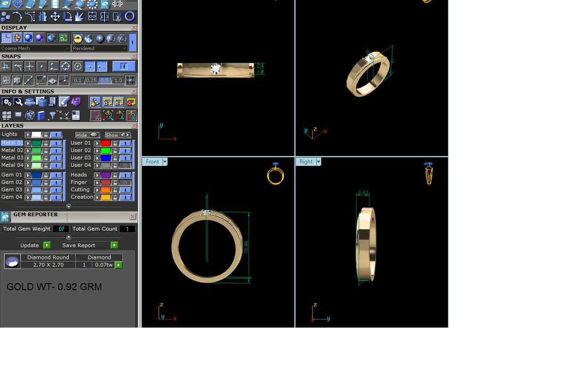The image size is (588, 377).
Task: Click the printer icon
Action: click(x=30, y=102)
